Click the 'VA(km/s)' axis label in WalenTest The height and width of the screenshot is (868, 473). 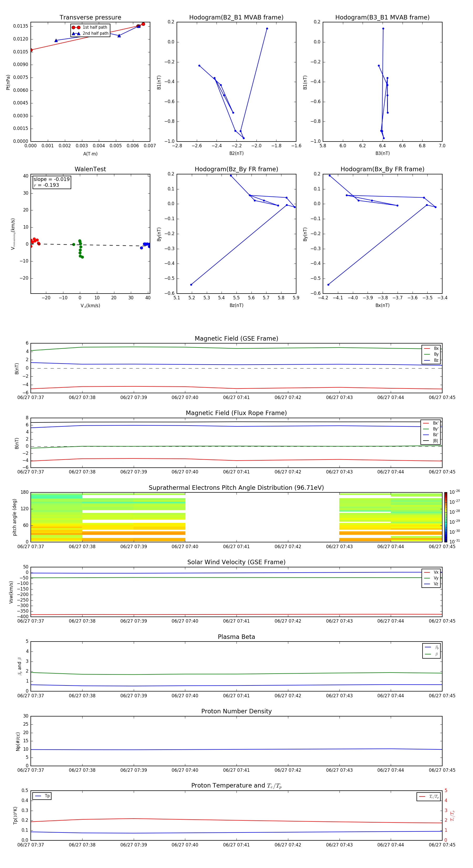click(x=90, y=306)
